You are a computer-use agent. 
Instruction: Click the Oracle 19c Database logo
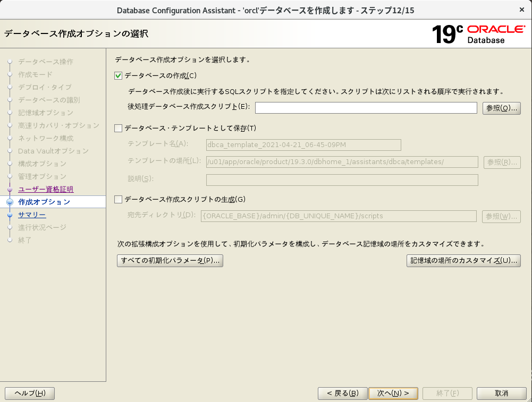[x=478, y=34]
